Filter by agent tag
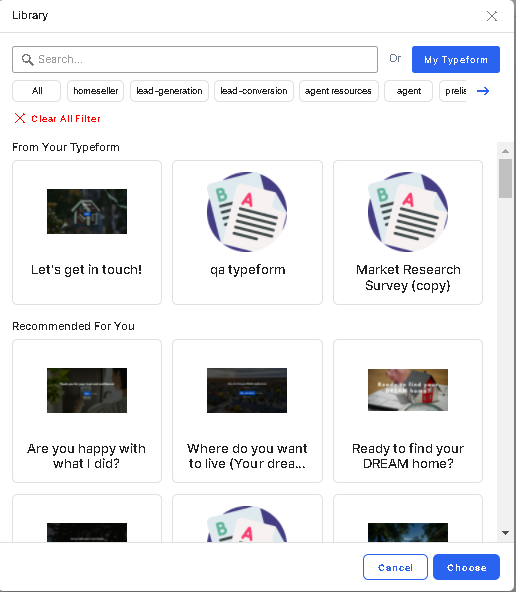This screenshot has height=592, width=516. point(408,91)
